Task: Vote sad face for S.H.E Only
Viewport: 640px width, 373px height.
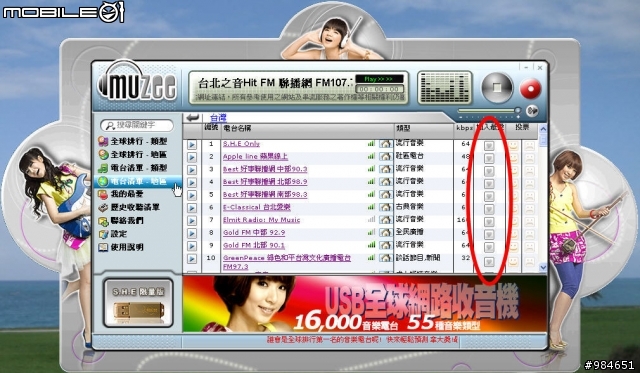Action: pyautogui.click(x=529, y=146)
